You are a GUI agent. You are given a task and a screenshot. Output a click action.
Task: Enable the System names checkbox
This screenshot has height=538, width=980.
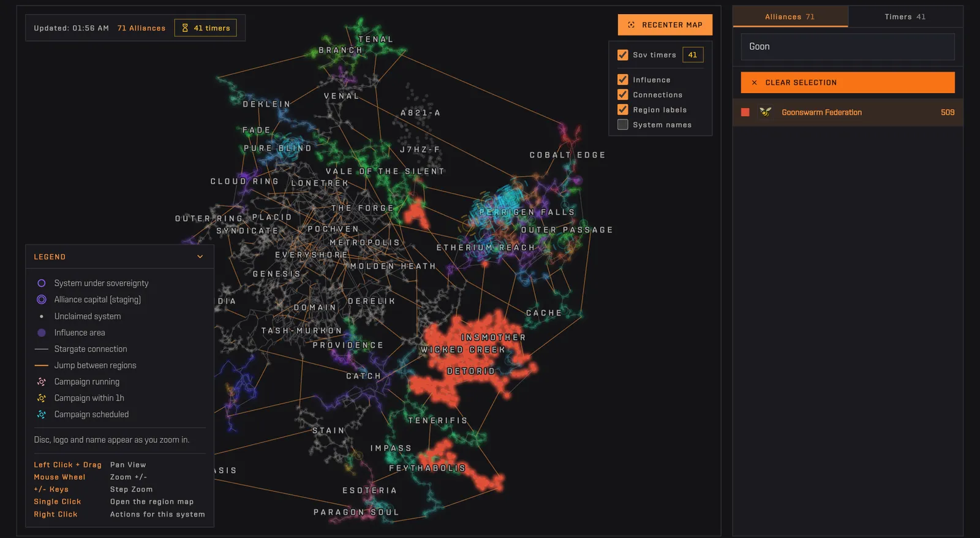pos(623,124)
